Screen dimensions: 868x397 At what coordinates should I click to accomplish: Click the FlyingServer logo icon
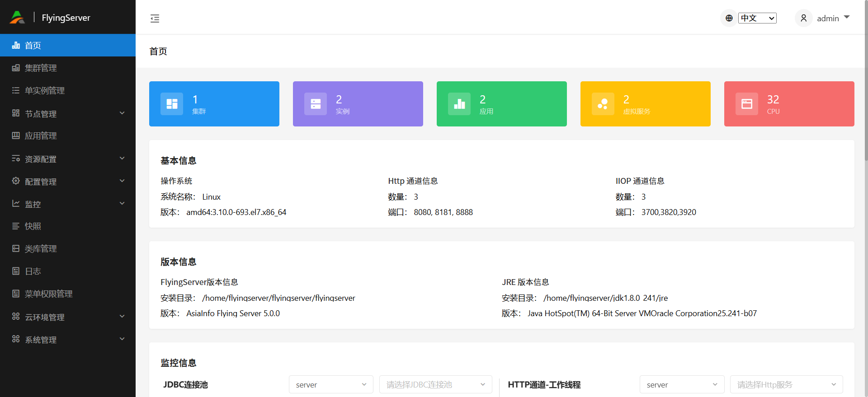click(x=17, y=18)
